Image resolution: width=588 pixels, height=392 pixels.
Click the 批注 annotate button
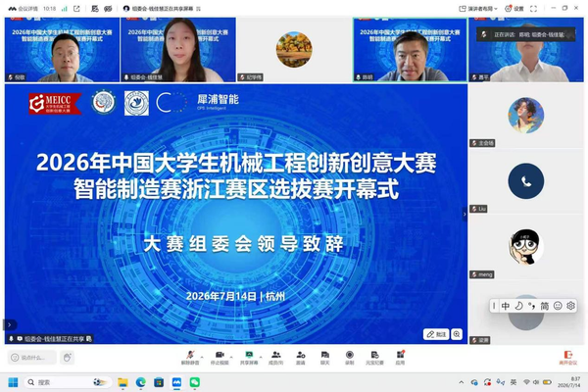pyautogui.click(x=436, y=334)
